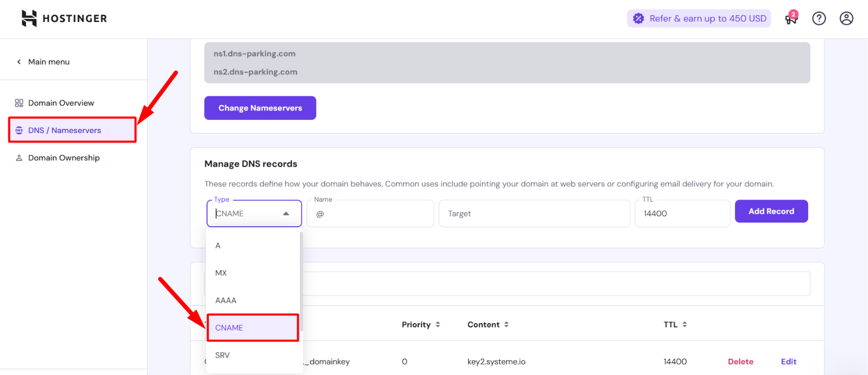This screenshot has width=868, height=375.
Task: Select AAAA record type option
Action: click(x=253, y=300)
